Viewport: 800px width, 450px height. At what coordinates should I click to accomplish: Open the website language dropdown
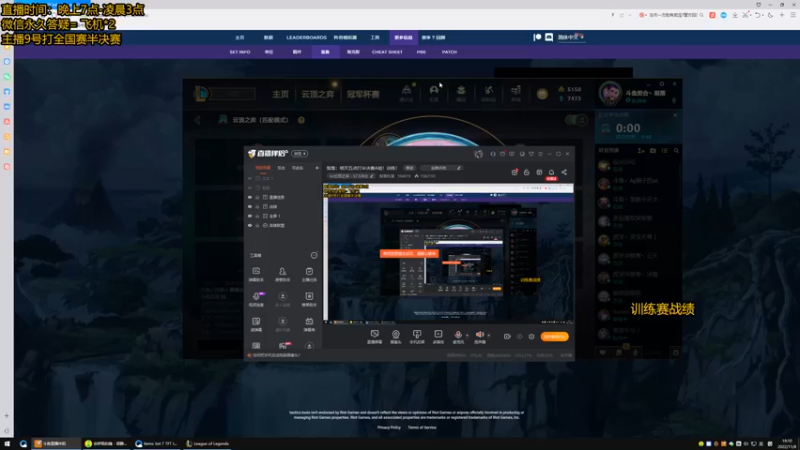pos(570,37)
